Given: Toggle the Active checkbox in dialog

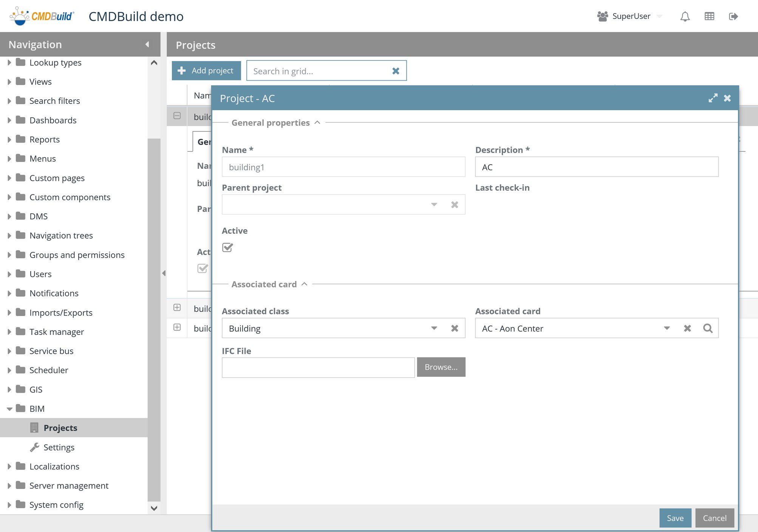Looking at the screenshot, I should (227, 247).
